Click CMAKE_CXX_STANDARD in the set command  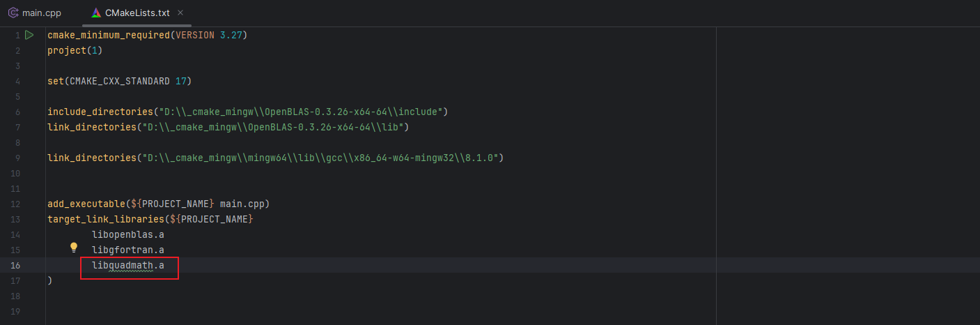point(120,82)
